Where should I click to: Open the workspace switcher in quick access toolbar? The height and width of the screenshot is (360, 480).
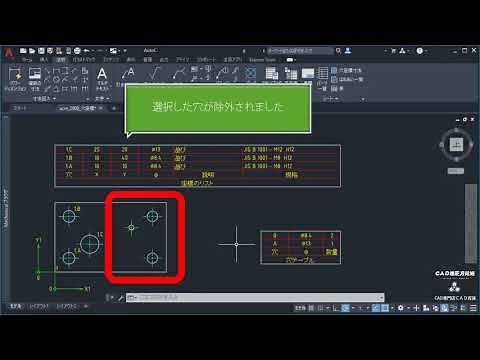click(114, 51)
